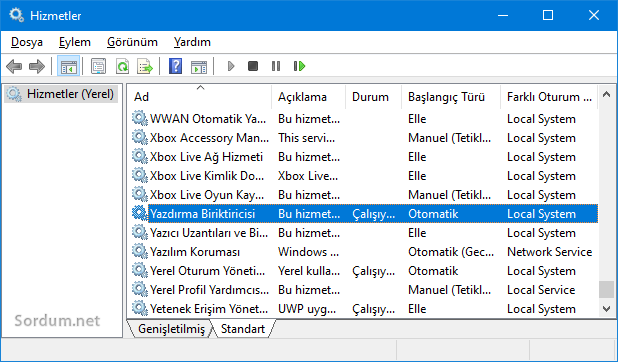
Task: Select the Yetenek Erişim Yönet... service
Action: [365, 308]
